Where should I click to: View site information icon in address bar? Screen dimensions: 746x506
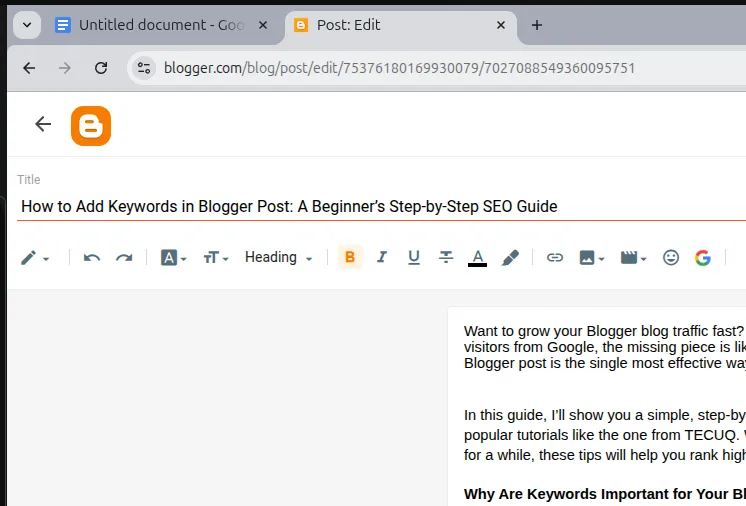144,68
